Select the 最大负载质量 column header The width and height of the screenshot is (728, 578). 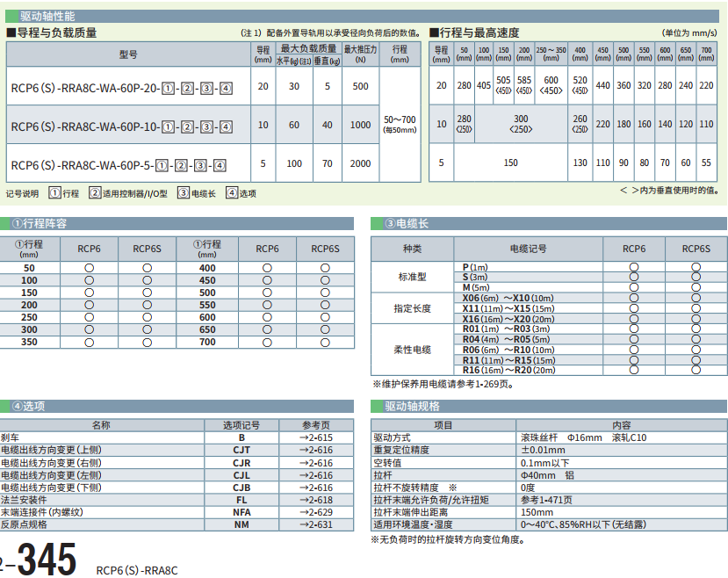(x=309, y=48)
